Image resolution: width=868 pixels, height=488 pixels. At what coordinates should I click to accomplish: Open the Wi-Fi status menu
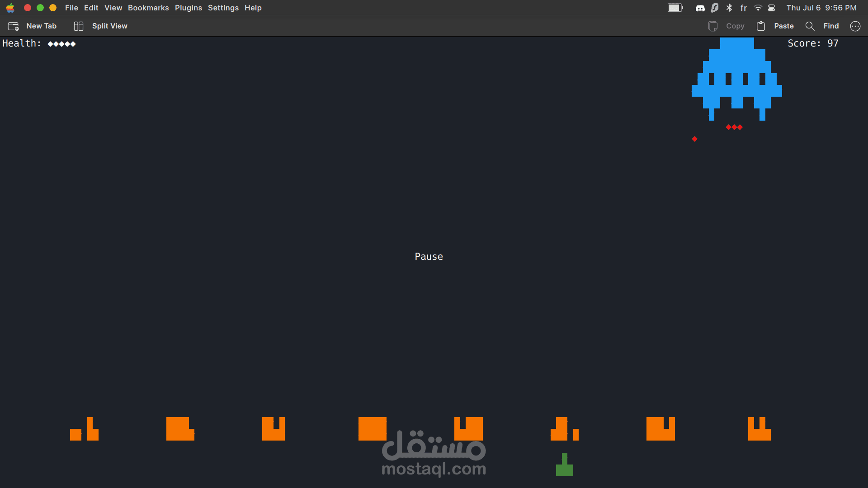coord(758,8)
